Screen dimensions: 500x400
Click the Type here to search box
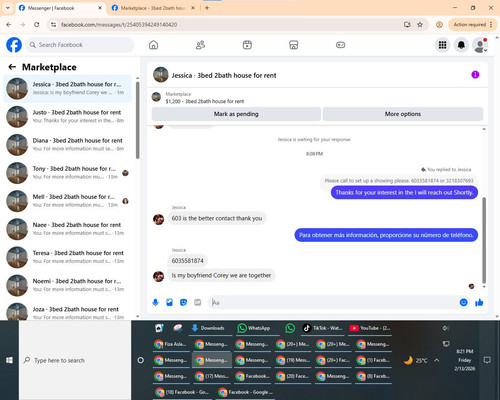point(75,360)
